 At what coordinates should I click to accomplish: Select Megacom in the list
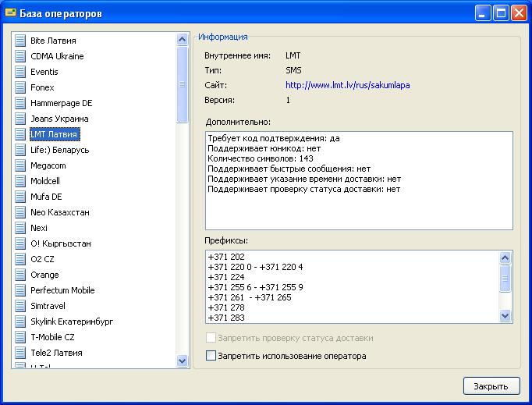pyautogui.click(x=48, y=165)
